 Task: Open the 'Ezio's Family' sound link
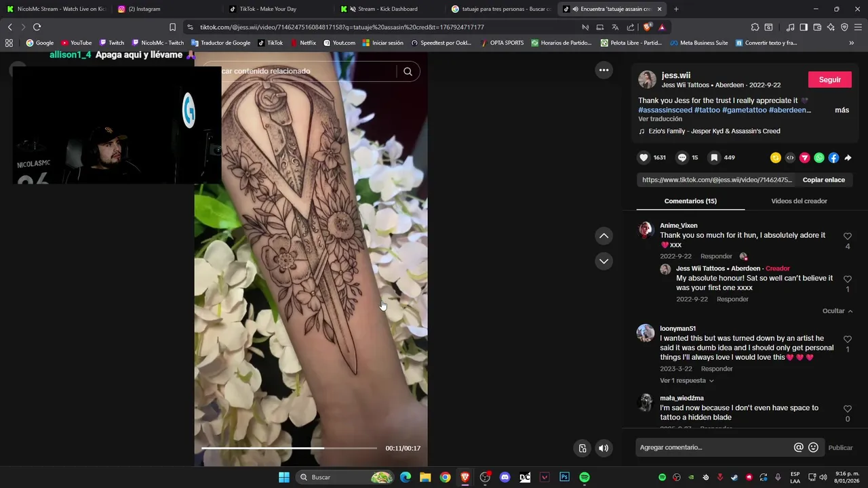(714, 131)
